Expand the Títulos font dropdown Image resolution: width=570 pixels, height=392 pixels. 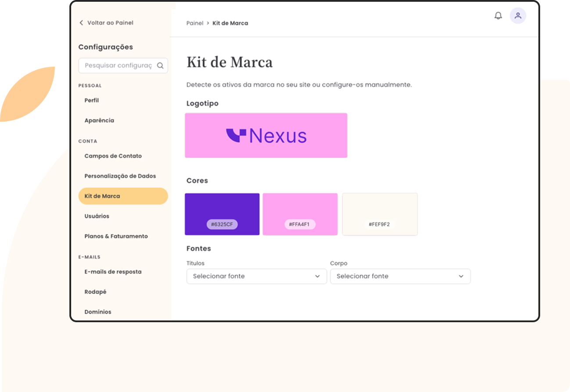[x=256, y=276]
